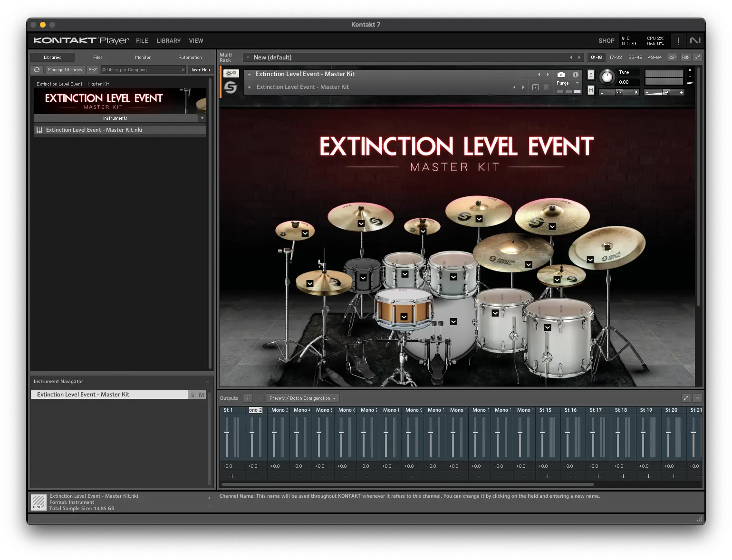Image resolution: width=732 pixels, height=560 pixels.
Task: Open the FILE menu
Action: (142, 41)
